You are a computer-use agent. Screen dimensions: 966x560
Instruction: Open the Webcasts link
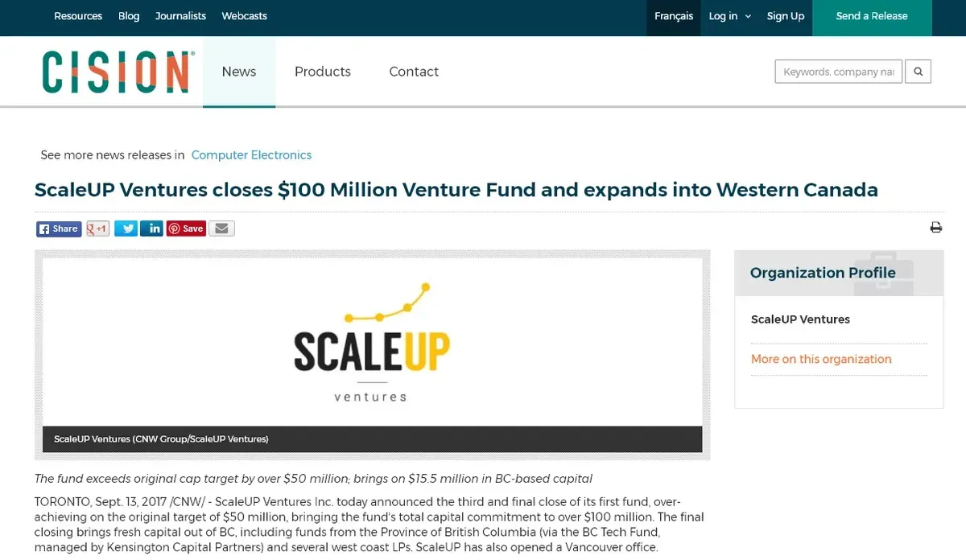click(x=245, y=16)
